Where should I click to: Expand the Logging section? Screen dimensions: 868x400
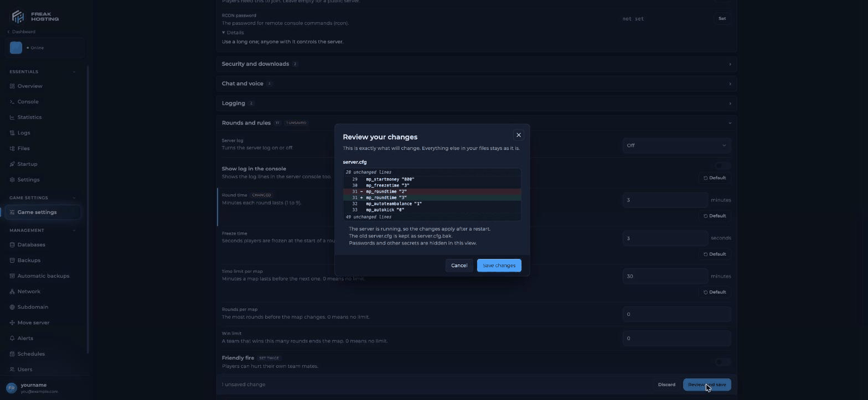click(477, 103)
